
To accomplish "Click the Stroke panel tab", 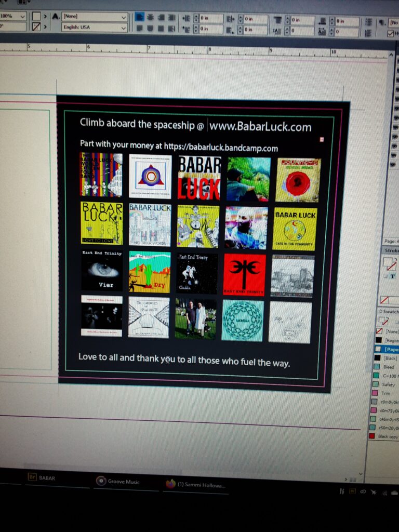I will 391,250.
